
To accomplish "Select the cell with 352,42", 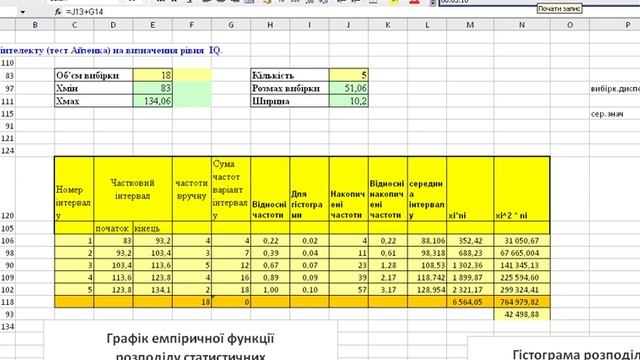I will pos(470,241).
